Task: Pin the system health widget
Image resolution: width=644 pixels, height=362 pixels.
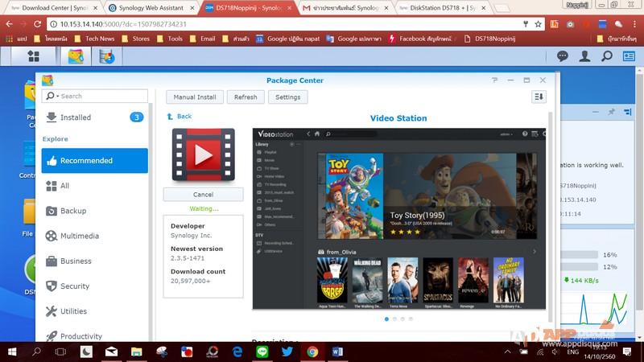Action: tap(612, 112)
